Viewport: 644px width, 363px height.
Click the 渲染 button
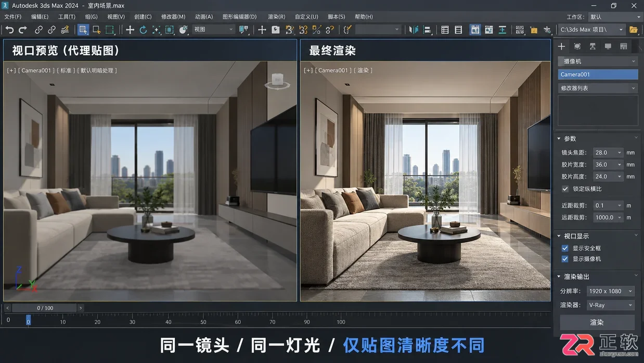[x=597, y=322]
